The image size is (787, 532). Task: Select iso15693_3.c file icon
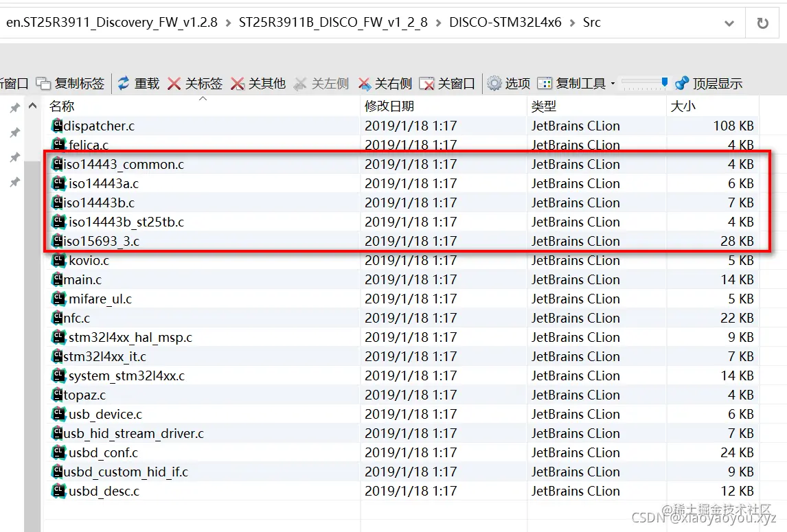coord(58,241)
